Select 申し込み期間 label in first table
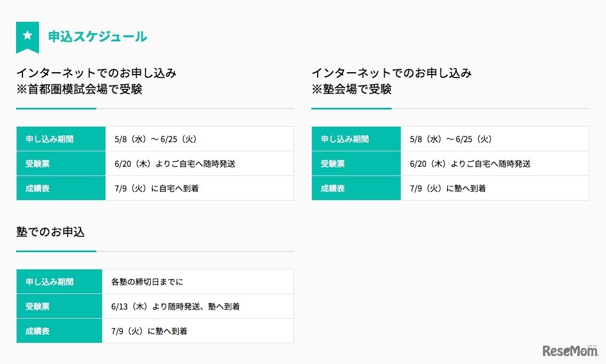Image resolution: width=606 pixels, height=364 pixels. [49, 139]
